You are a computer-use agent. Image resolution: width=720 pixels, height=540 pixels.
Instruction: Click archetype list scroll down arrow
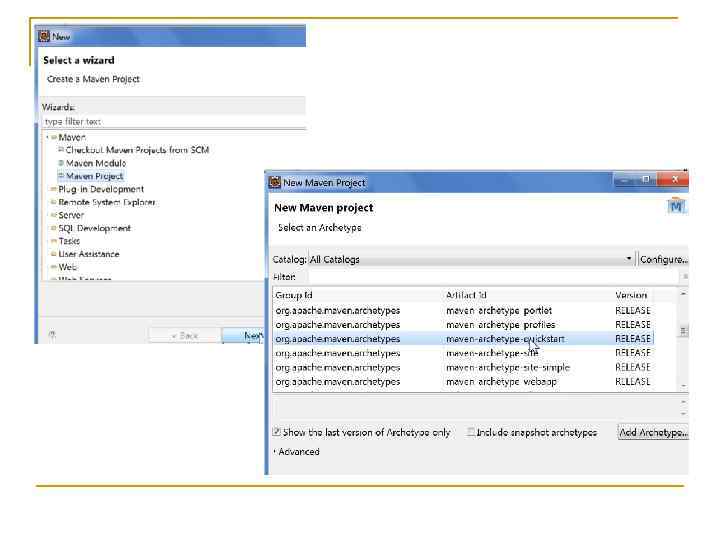pyautogui.click(x=683, y=386)
